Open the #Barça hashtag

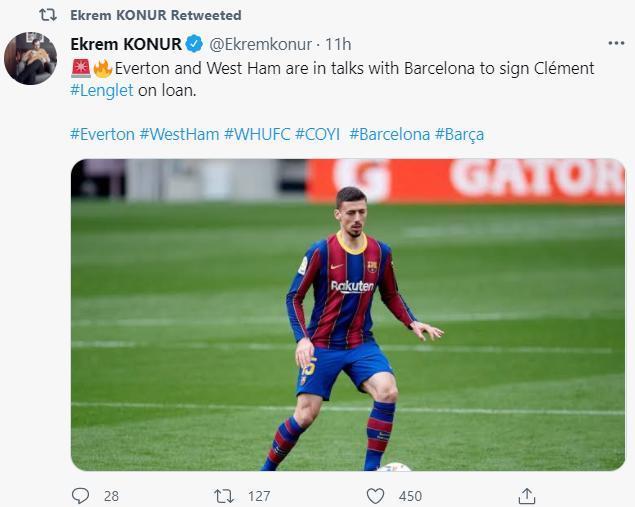(459, 134)
